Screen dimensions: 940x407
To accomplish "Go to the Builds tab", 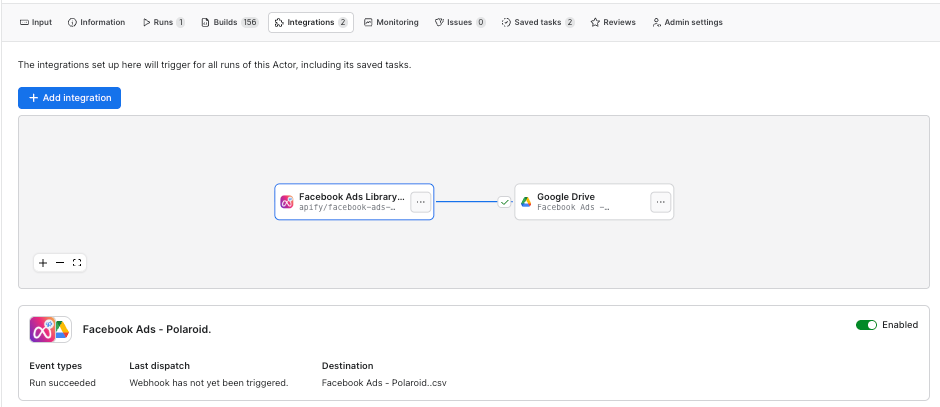I will (x=228, y=22).
